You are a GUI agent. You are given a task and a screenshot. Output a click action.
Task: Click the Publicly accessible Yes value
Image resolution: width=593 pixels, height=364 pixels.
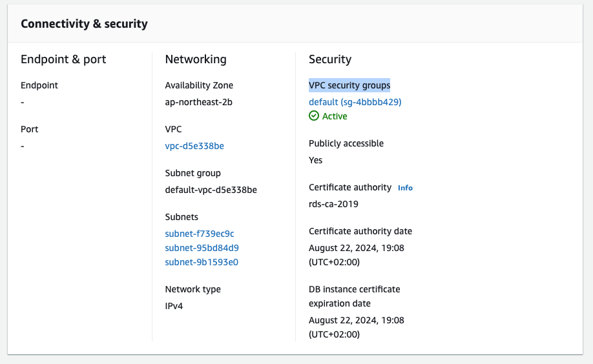pos(316,160)
